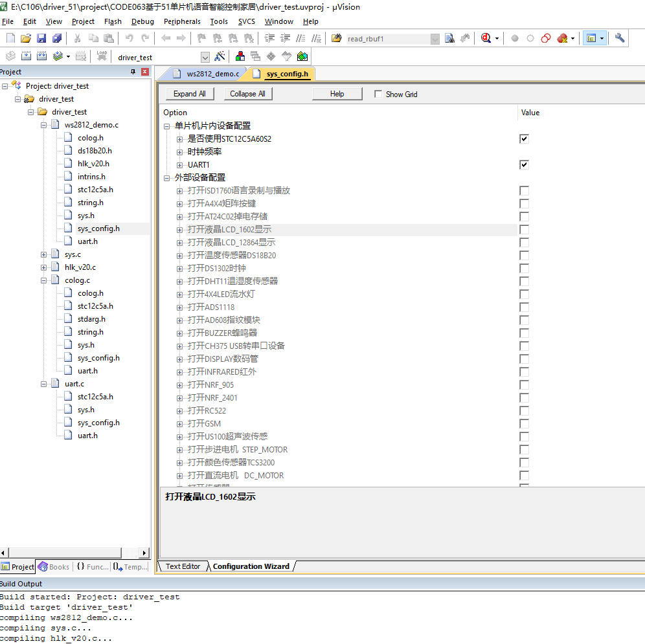Click the Collapse All button
Viewport: 645px width, 644px height.
coord(247,94)
